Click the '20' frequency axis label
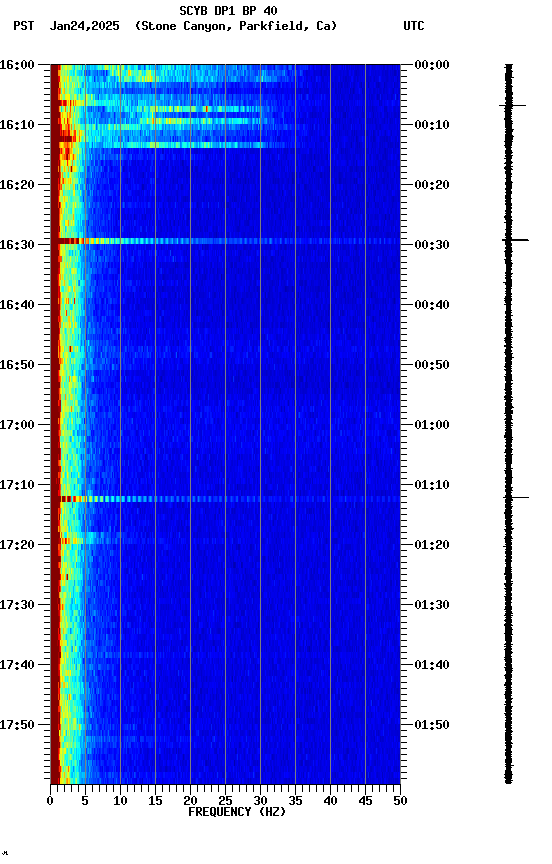552x864 pixels. (x=190, y=801)
